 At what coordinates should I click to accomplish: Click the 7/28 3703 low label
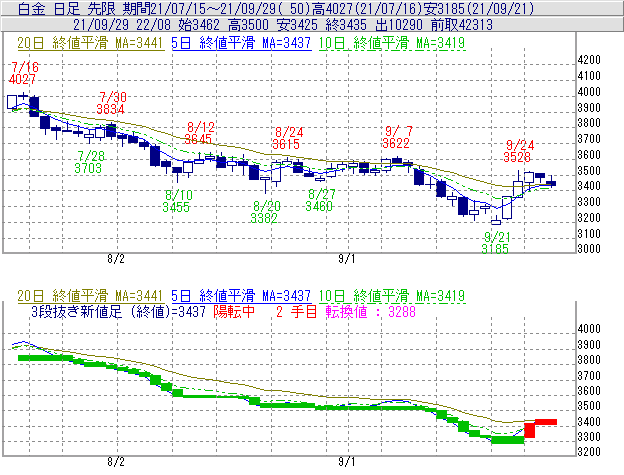(89, 162)
